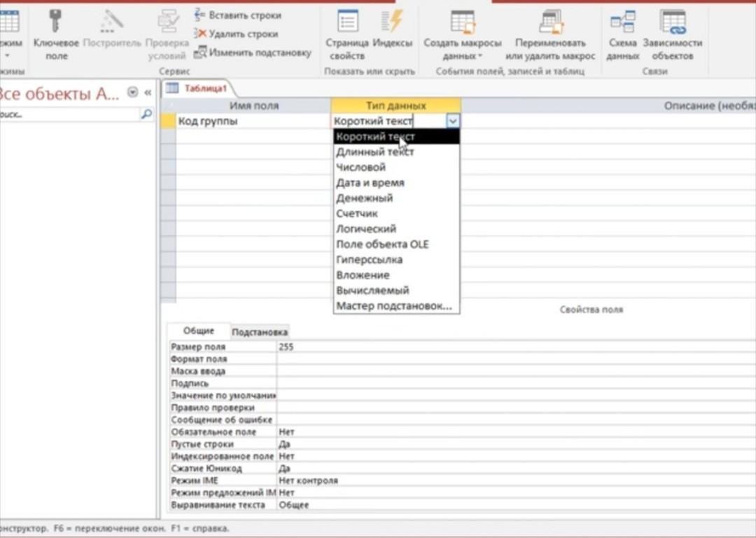
Task: Click the Режим view mode icon
Action: point(10,21)
